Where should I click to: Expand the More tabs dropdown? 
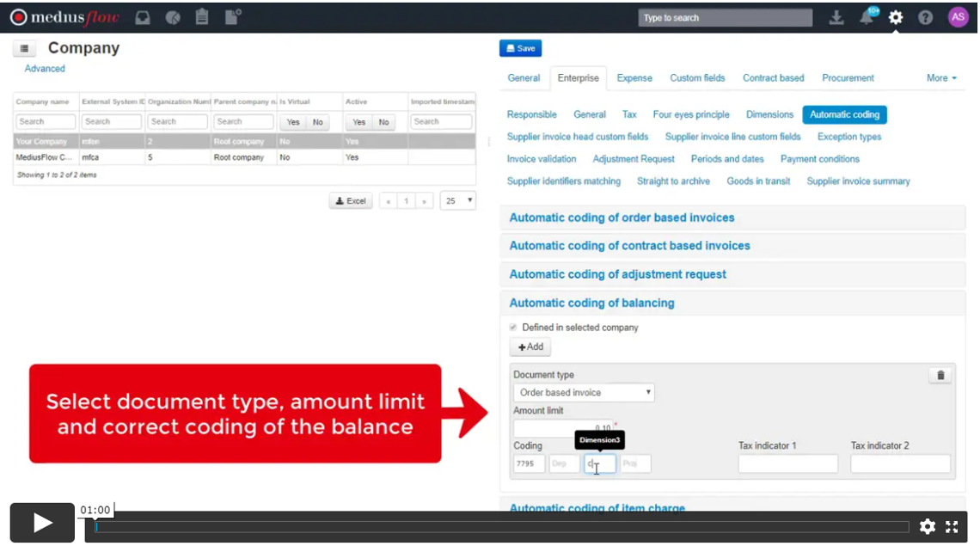tap(941, 78)
